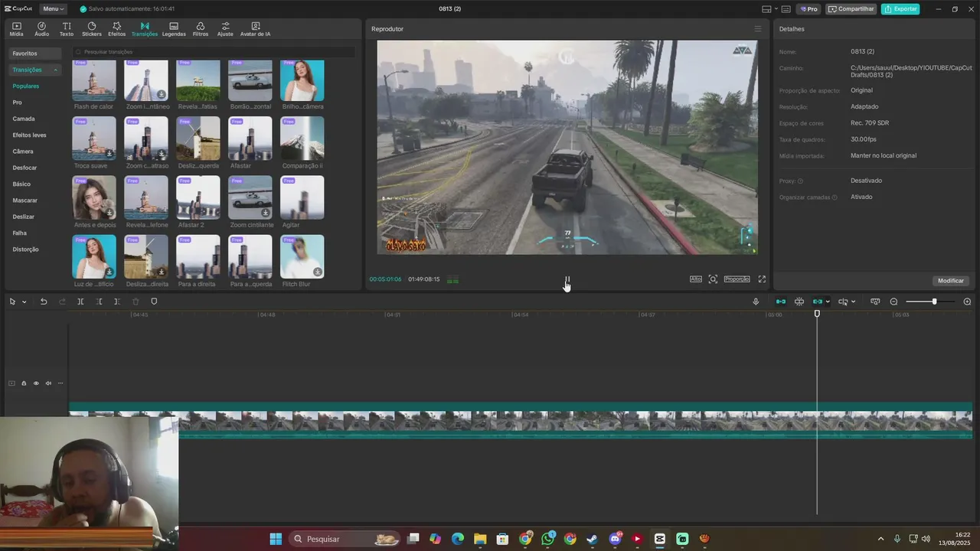980x551 pixels.
Task: Open preview render dropdown arrow
Action: (x=853, y=302)
